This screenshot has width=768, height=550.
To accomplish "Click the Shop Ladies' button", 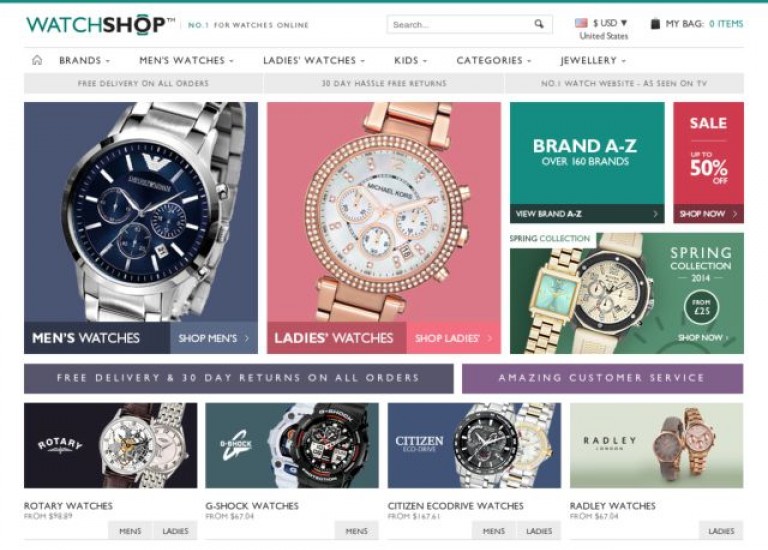I will click(x=453, y=338).
